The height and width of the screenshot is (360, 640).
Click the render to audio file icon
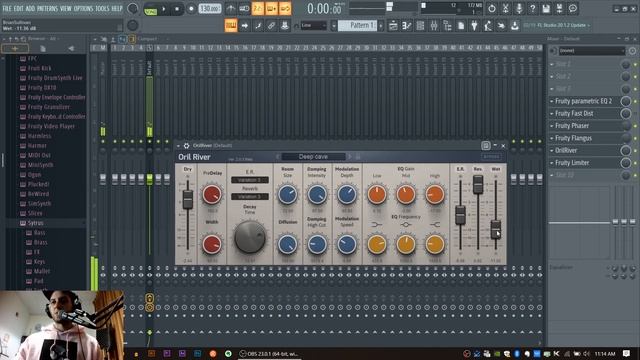click(x=559, y=8)
